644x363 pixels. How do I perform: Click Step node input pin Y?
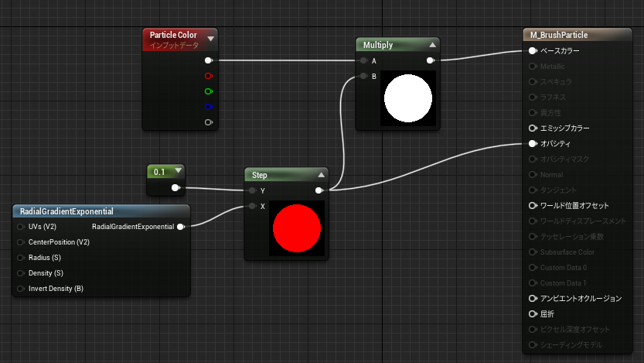[252, 190]
